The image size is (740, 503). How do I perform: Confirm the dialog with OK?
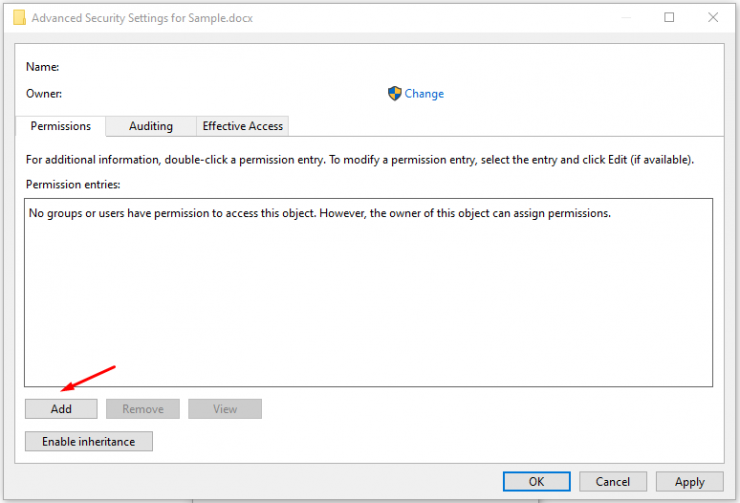[537, 481]
